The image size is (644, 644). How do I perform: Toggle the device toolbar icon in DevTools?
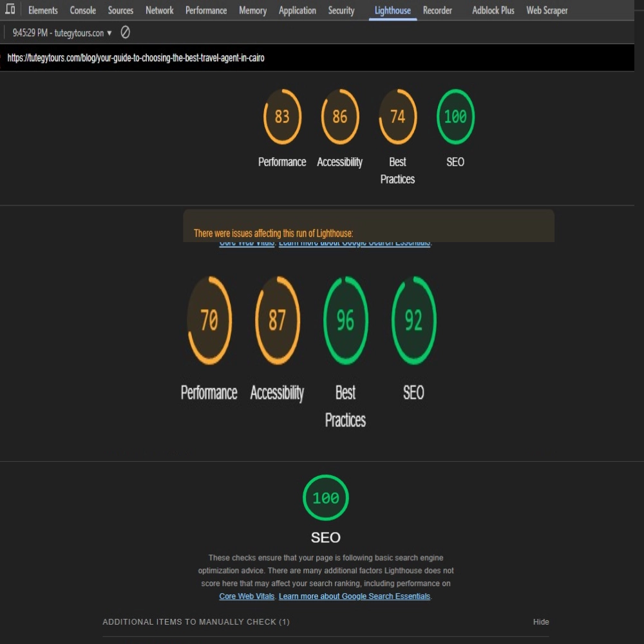(x=10, y=10)
